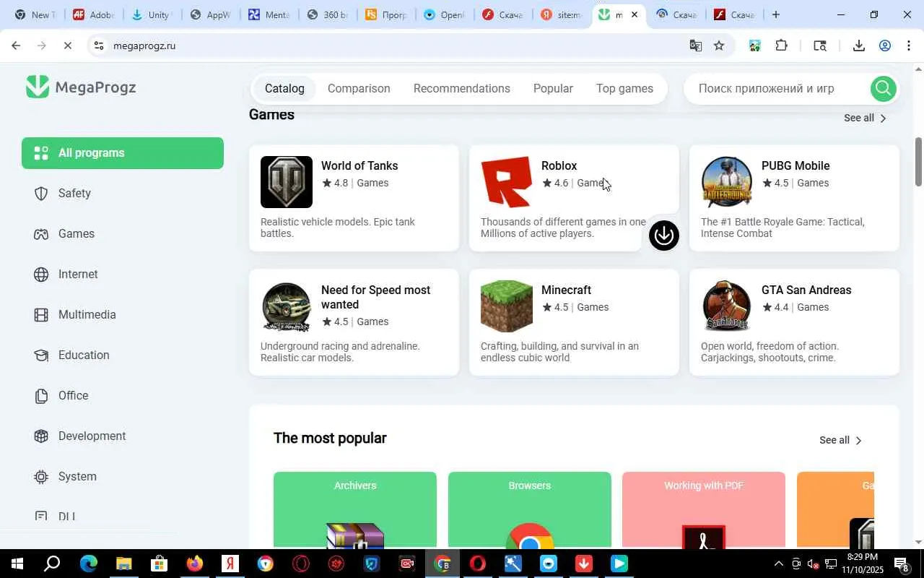
Task: Open the Top games tab
Action: (x=624, y=88)
